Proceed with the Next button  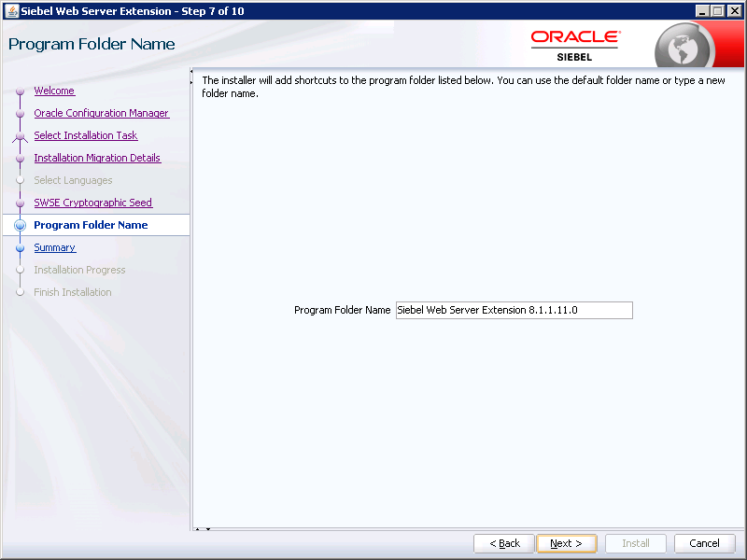(567, 543)
